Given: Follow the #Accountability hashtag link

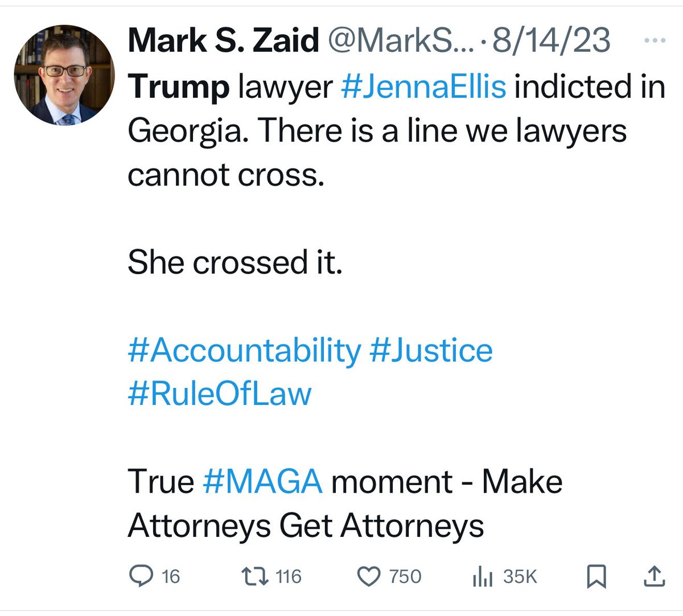Looking at the screenshot, I should (244, 350).
